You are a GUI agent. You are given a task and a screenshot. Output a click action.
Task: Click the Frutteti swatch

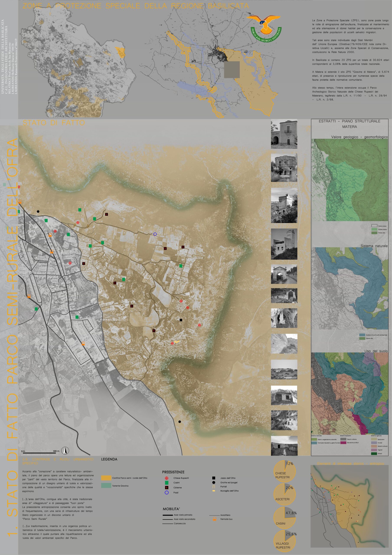[374, 443]
